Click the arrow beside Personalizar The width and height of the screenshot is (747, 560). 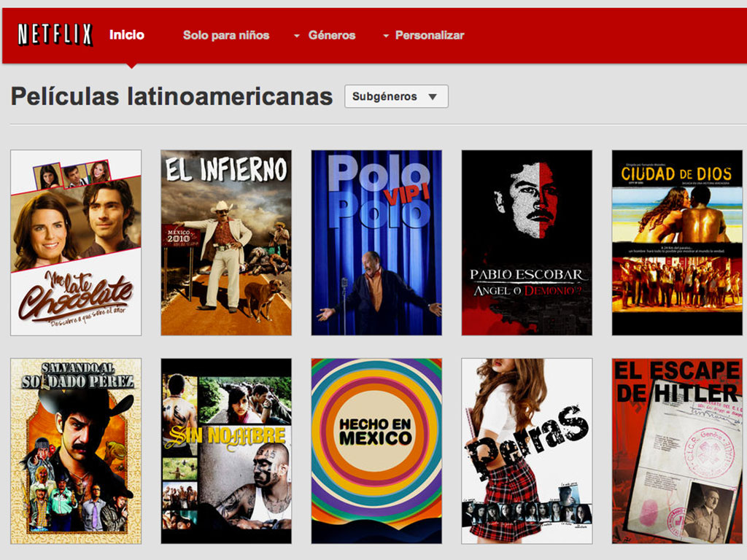pyautogui.click(x=386, y=36)
